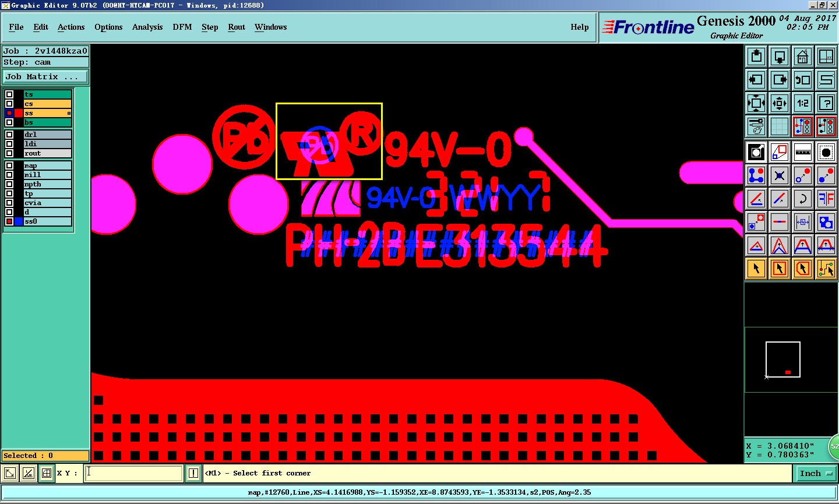Image resolution: width=839 pixels, height=504 pixels.
Task: Select the d layer name
Action: [x=48, y=212]
